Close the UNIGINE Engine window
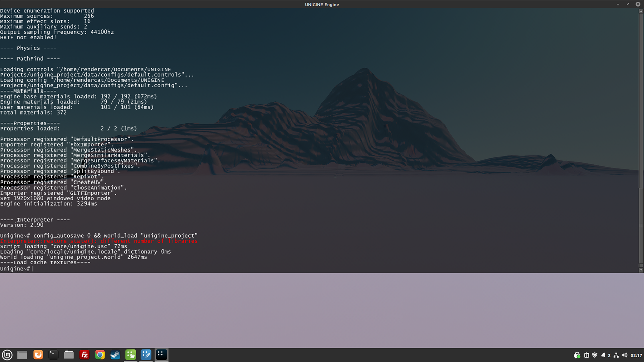The height and width of the screenshot is (362, 644). click(638, 4)
